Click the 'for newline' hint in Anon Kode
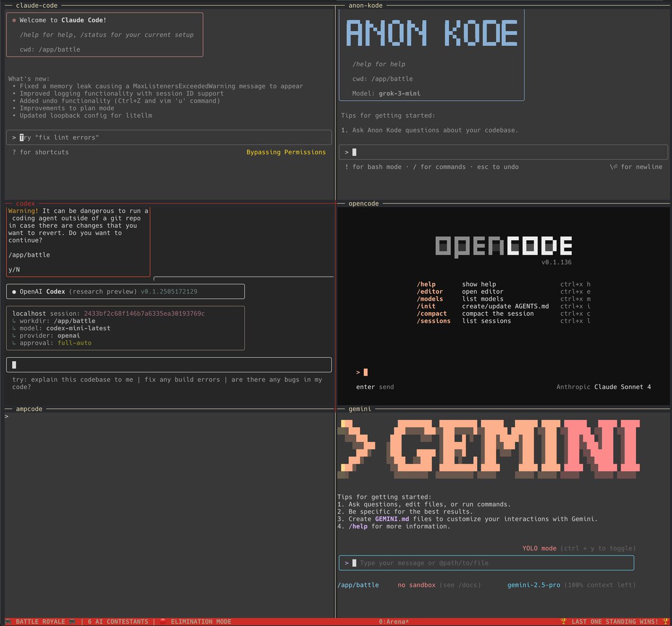 coord(636,167)
